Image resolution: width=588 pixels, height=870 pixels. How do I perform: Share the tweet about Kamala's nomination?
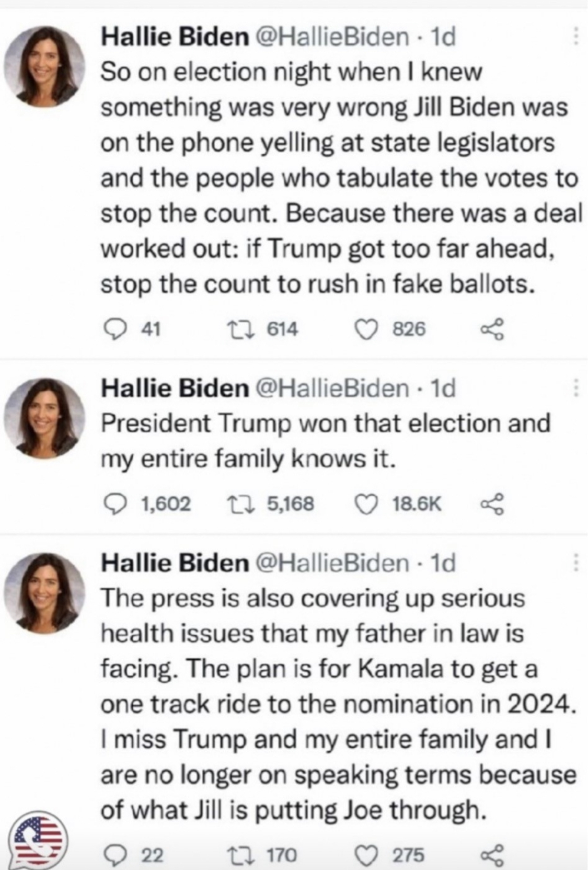[x=492, y=855]
